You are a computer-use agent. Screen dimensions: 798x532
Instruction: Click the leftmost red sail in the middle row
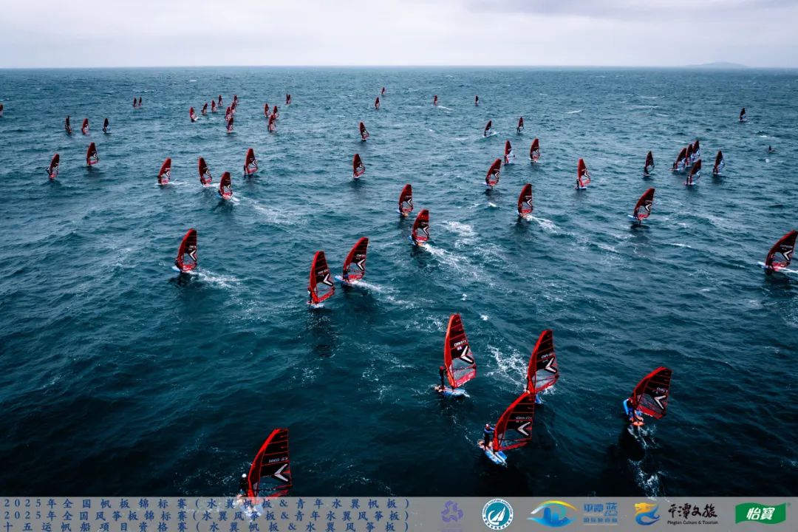186,250
